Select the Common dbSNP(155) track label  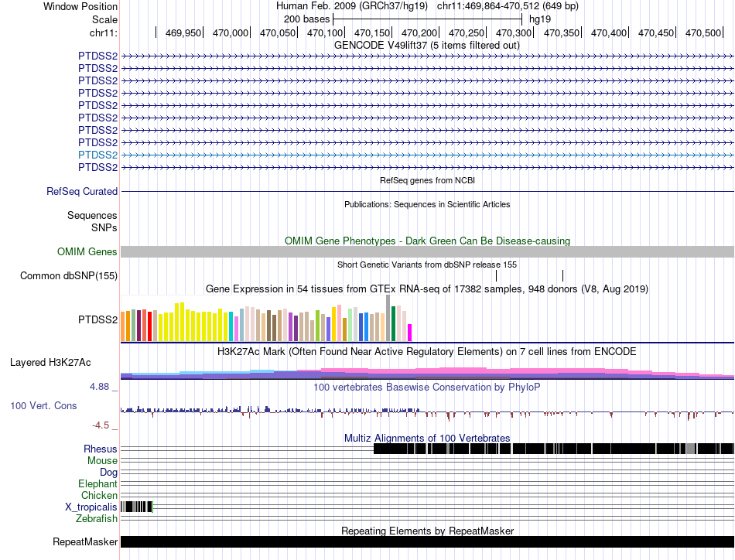68,275
